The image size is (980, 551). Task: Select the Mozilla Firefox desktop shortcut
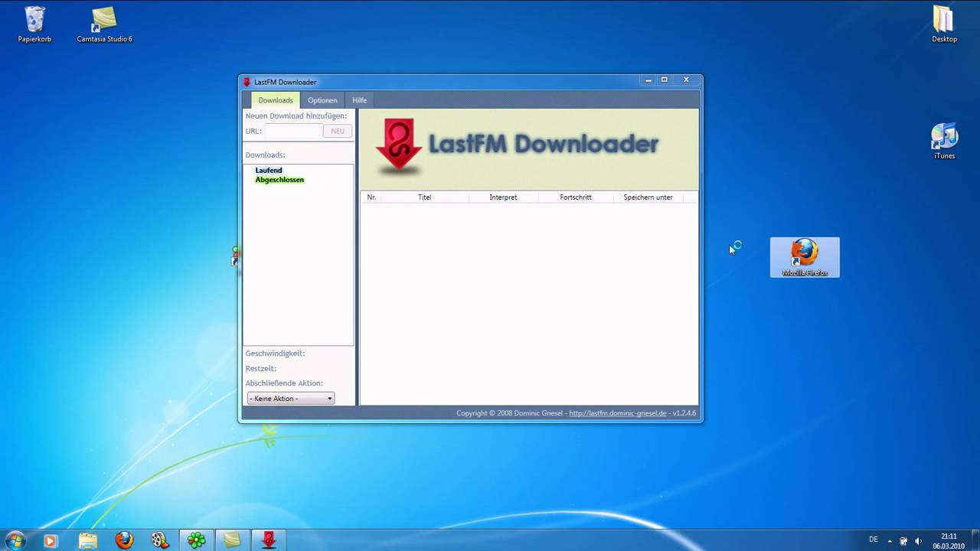click(805, 257)
